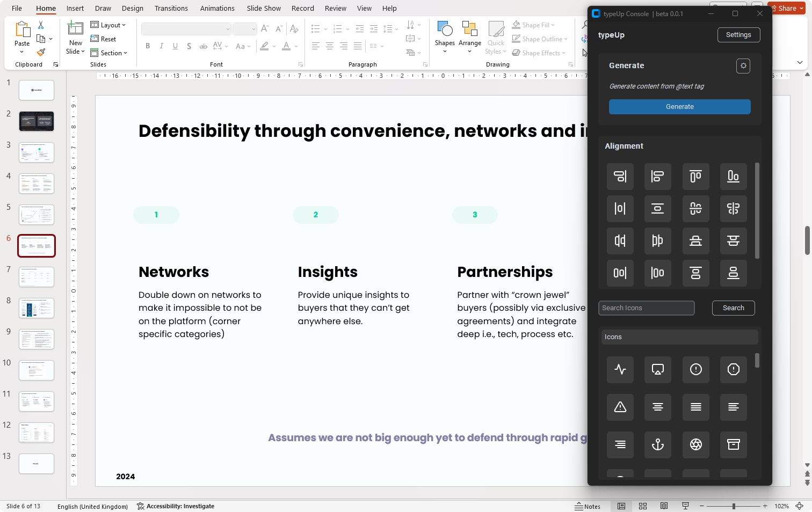Toggle Bold formatting in Font group
Image resolution: width=812 pixels, height=512 pixels.
click(x=148, y=46)
